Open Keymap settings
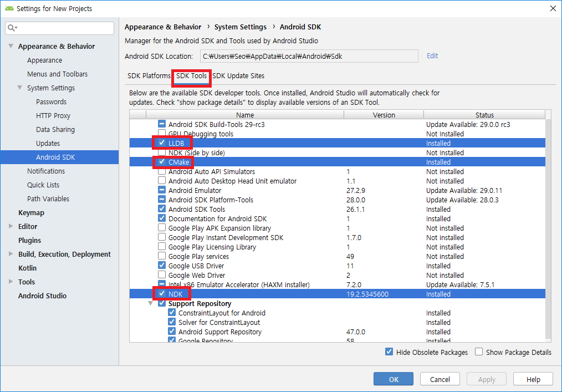Image resolution: width=562 pixels, height=392 pixels. point(31,212)
